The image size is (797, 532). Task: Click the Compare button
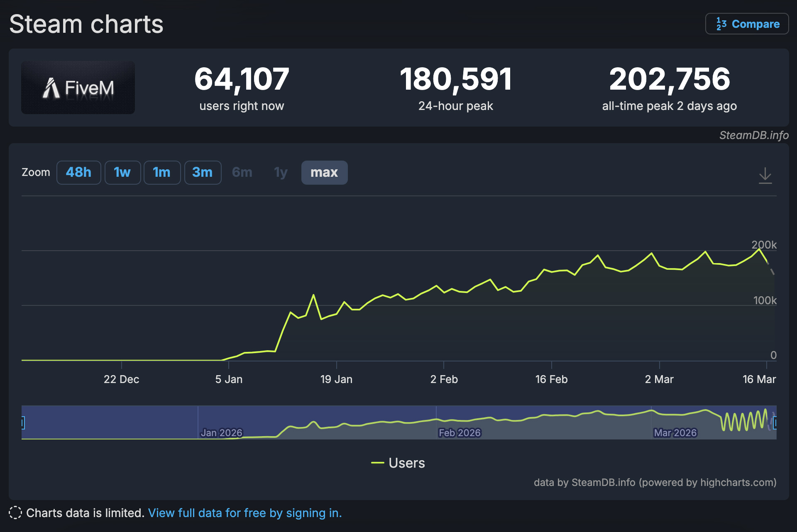click(x=746, y=24)
